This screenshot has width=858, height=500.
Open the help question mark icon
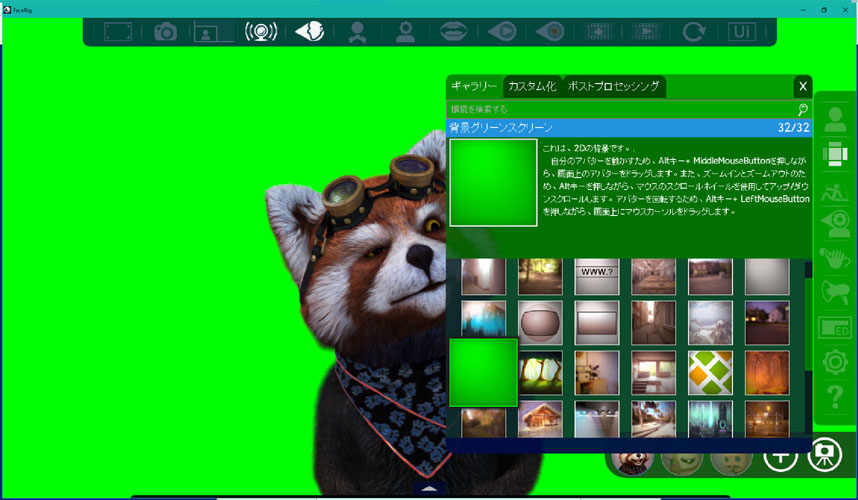coord(835,397)
